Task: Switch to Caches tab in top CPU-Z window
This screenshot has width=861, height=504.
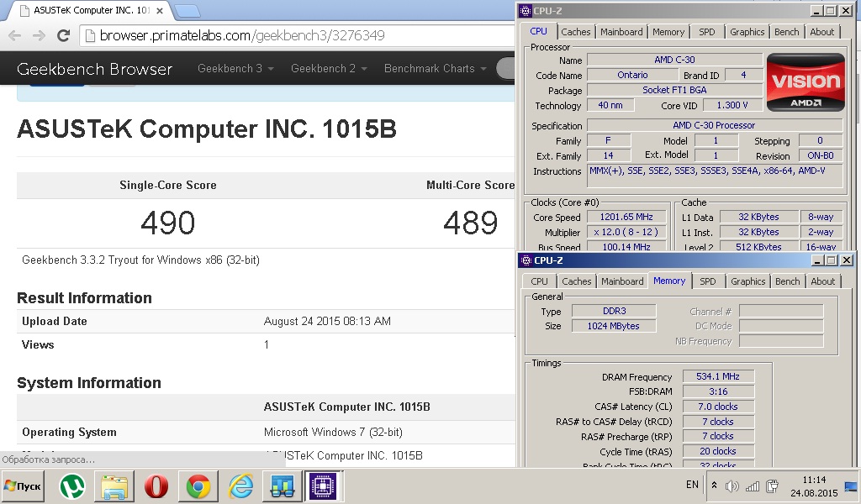Action: point(575,32)
